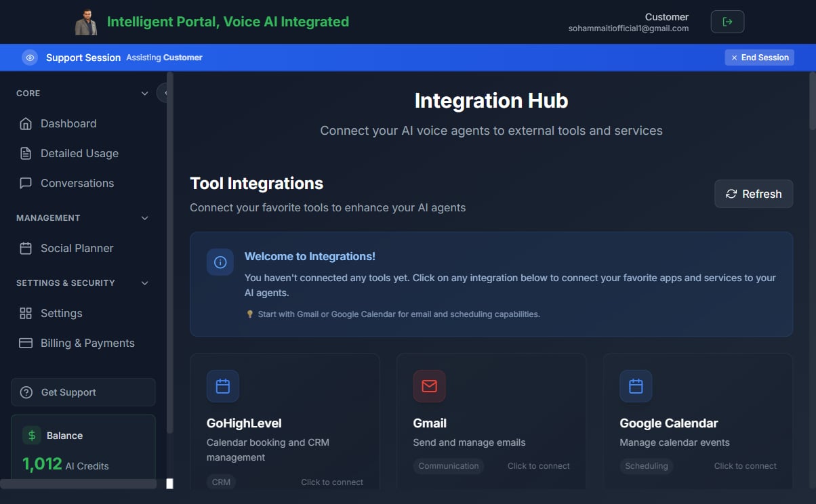Click the green logout icon button
The image size is (816, 504).
point(727,22)
